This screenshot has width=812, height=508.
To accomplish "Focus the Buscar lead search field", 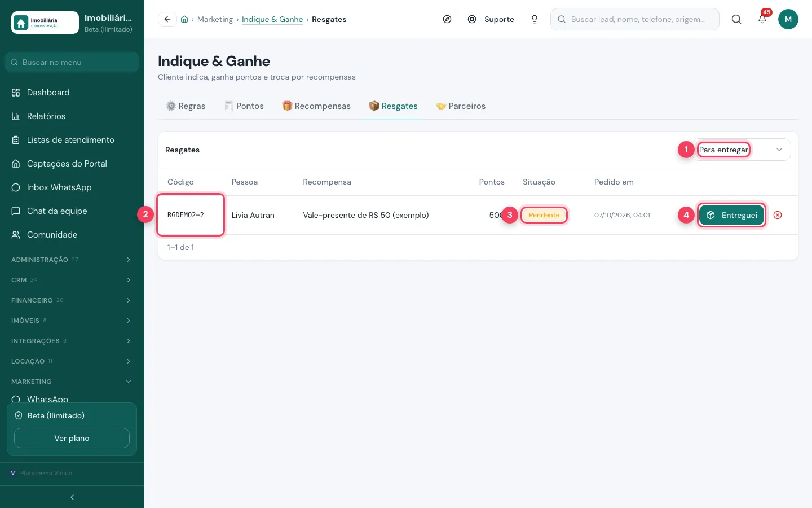I will 635,19.
